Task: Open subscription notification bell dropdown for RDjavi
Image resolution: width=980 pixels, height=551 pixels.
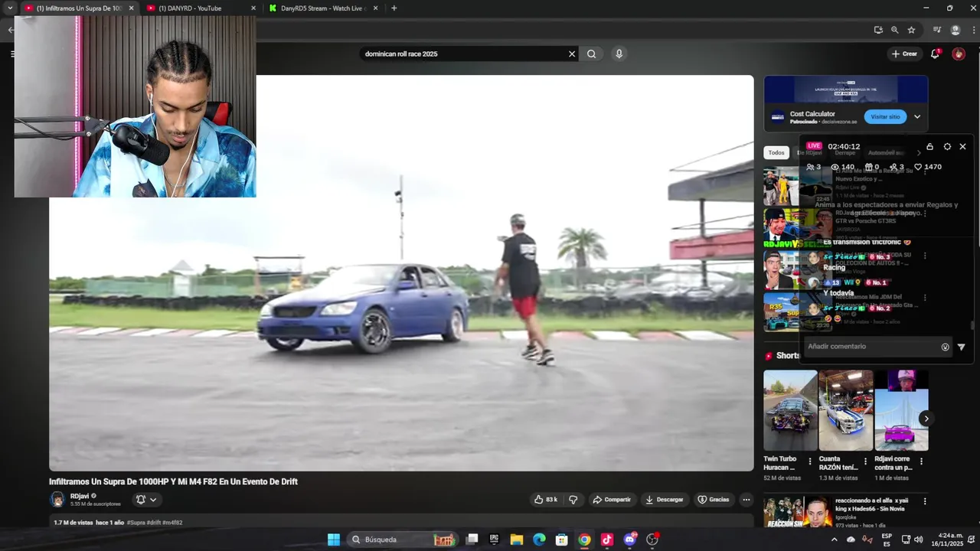Action: coord(146,500)
